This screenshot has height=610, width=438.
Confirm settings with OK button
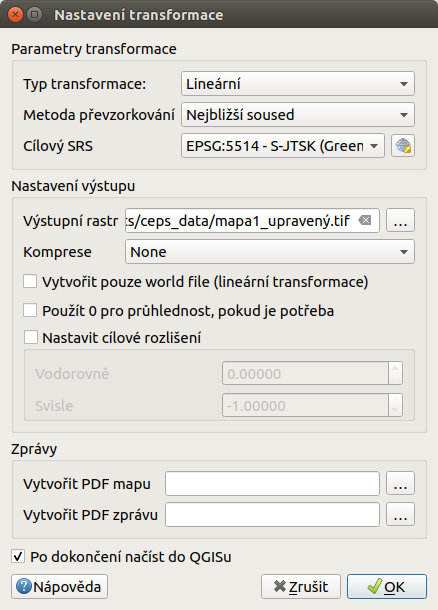pos(387,586)
